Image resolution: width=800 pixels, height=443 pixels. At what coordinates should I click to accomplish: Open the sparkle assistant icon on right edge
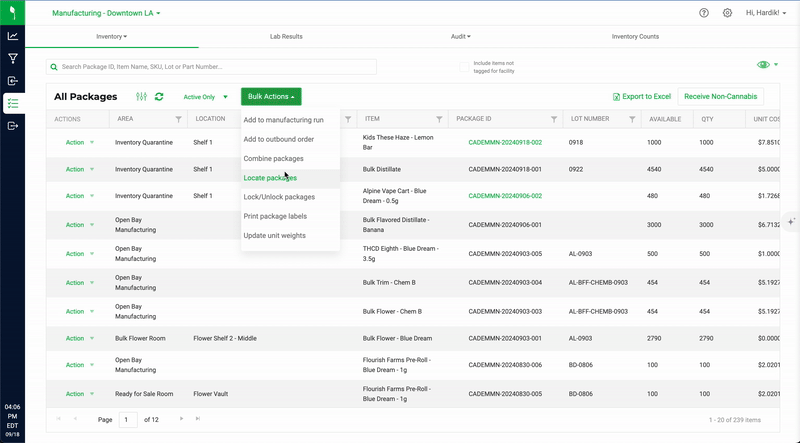pyautogui.click(x=791, y=222)
